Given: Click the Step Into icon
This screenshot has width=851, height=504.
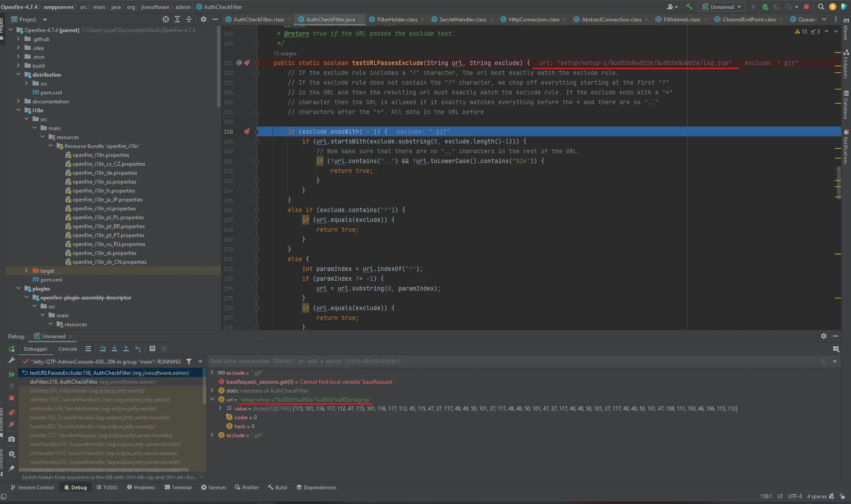Looking at the screenshot, I should [x=115, y=348].
